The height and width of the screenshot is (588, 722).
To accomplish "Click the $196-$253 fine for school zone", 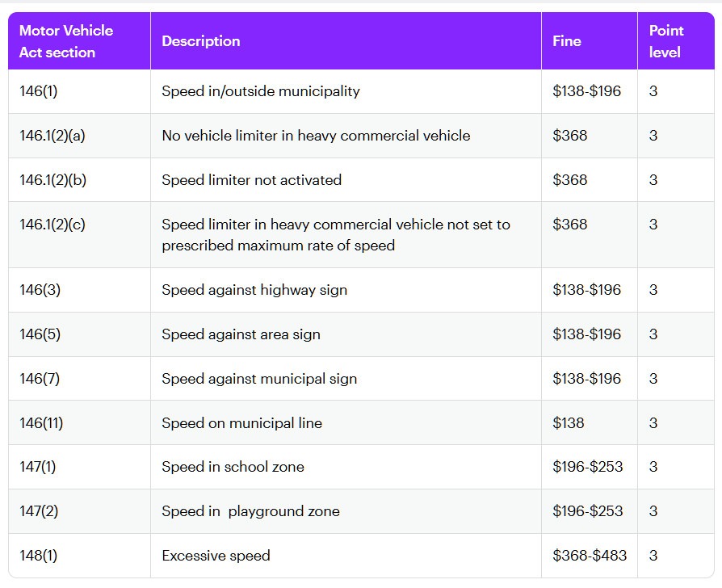I will pyautogui.click(x=588, y=467).
